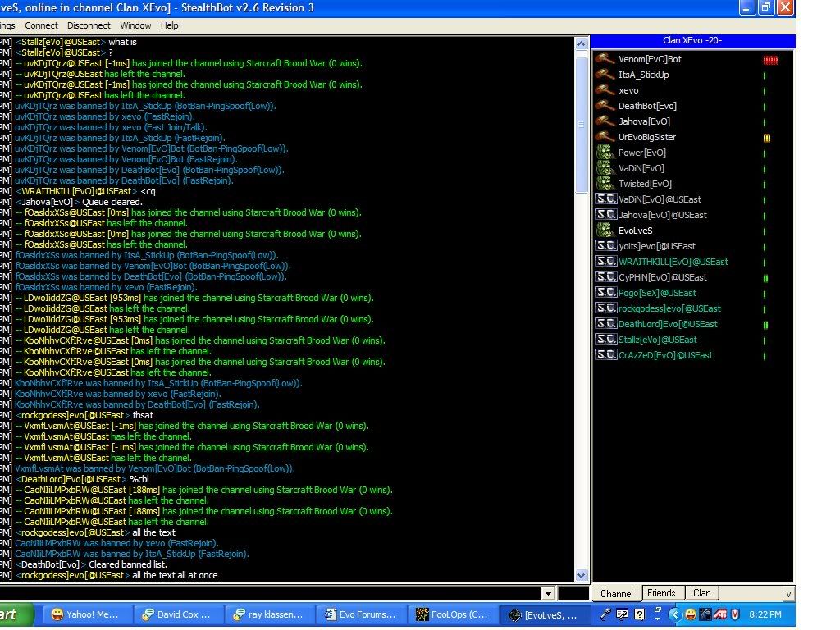Click the red ping bars for Venom[EvO]Bot
The image size is (840, 630).
coord(769,60)
